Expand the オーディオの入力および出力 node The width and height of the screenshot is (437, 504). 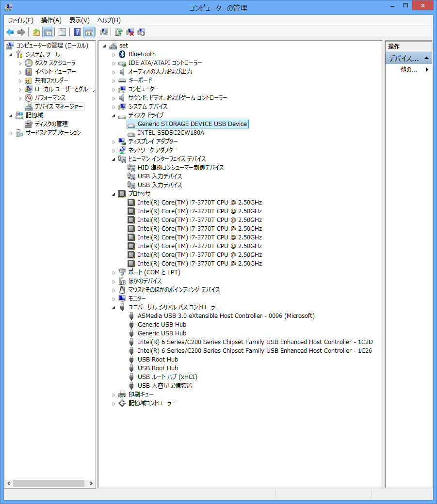click(x=113, y=72)
